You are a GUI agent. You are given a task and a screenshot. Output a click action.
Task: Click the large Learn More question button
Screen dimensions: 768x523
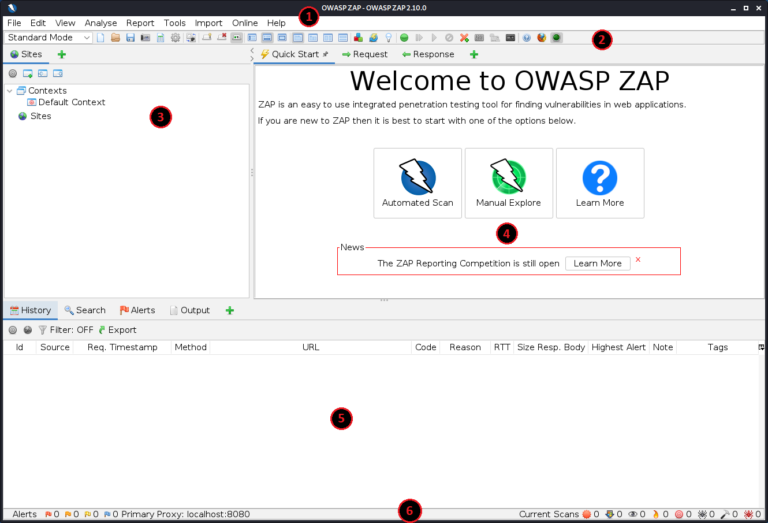click(600, 183)
